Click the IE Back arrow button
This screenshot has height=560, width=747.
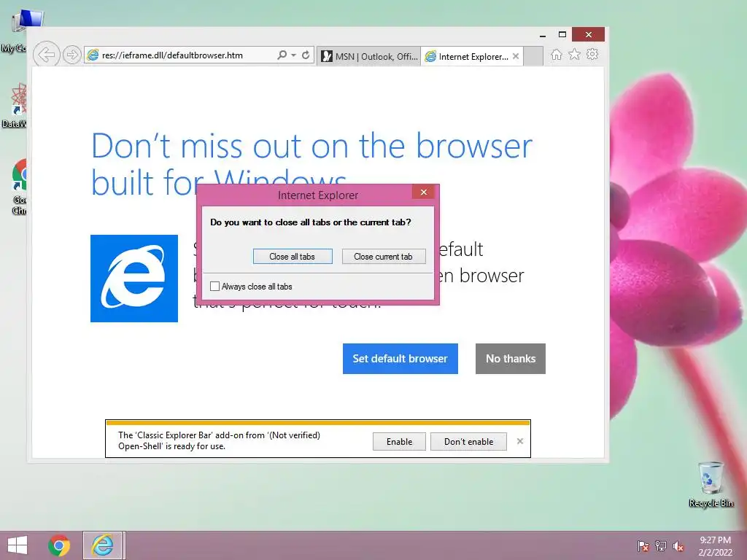(47, 55)
